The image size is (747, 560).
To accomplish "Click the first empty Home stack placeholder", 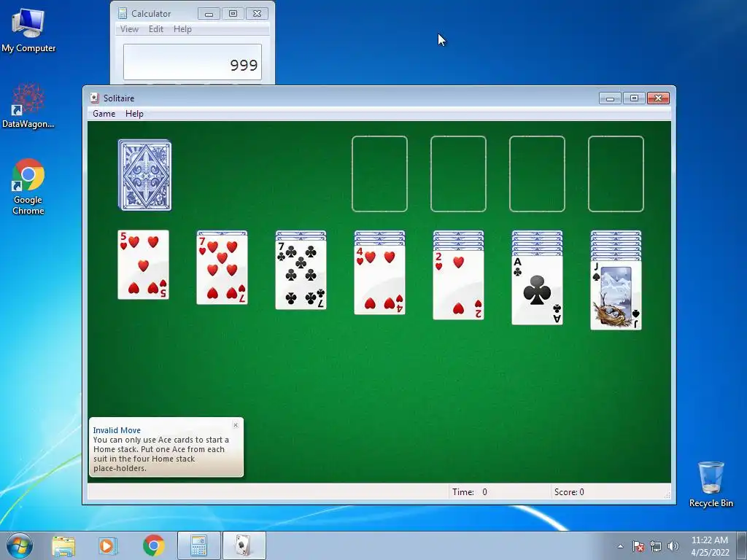I will (x=379, y=174).
